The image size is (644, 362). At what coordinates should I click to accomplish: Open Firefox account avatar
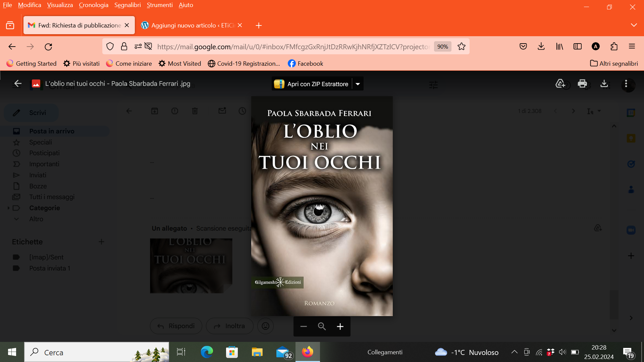pyautogui.click(x=596, y=47)
